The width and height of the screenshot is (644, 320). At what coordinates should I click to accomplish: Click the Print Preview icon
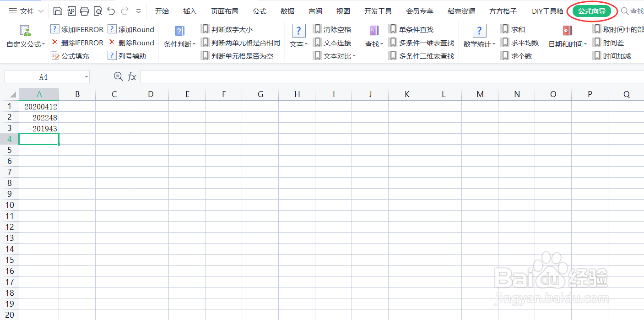pos(97,11)
